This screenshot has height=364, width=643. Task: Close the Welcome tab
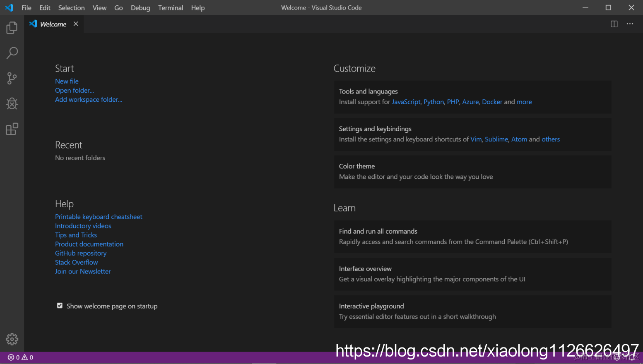coord(76,24)
